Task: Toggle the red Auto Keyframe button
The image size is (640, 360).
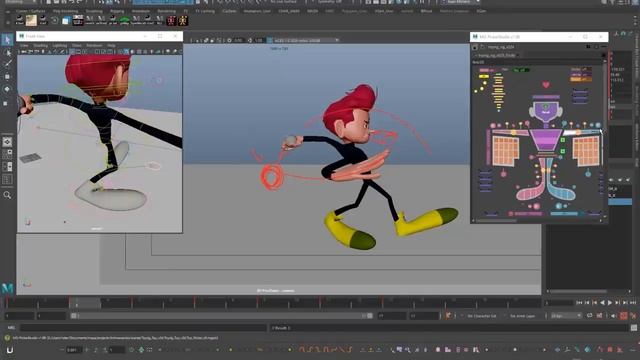Action: tap(624, 316)
